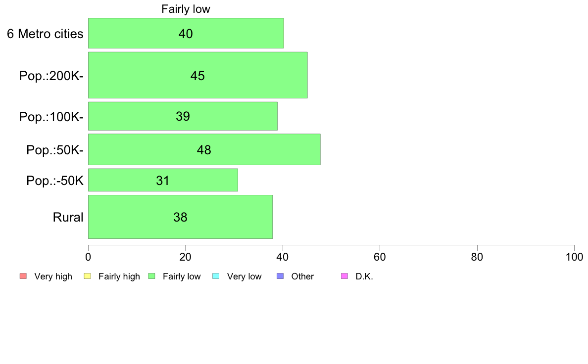Click the Fairly low chart title

pyautogui.click(x=186, y=9)
